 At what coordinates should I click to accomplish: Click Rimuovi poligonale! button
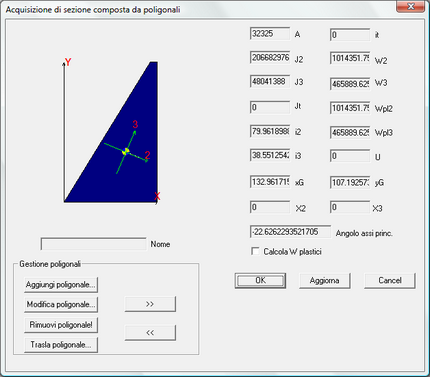pyautogui.click(x=61, y=325)
